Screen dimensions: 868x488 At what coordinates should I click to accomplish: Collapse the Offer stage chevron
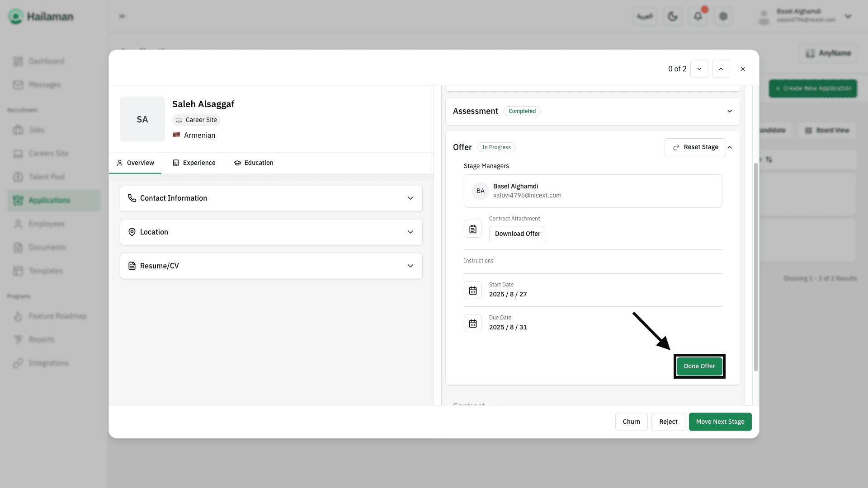(730, 147)
